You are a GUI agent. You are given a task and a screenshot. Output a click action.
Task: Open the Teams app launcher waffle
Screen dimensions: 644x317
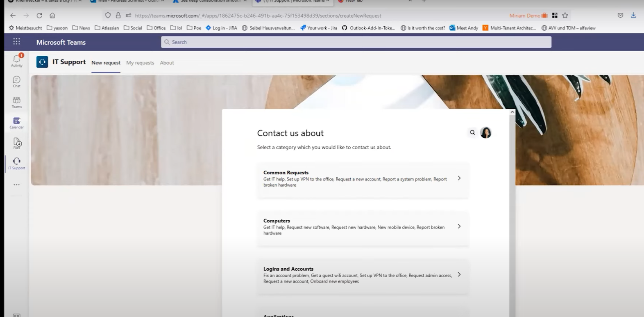16,42
